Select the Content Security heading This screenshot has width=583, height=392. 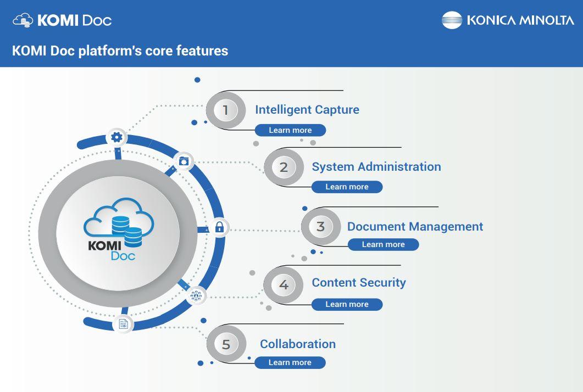click(x=359, y=283)
